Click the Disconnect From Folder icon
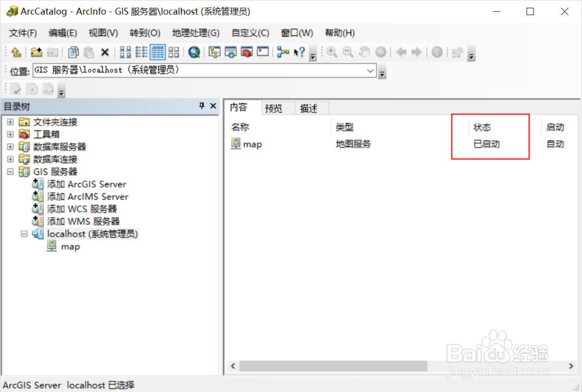This screenshot has width=582, height=392. click(52, 52)
